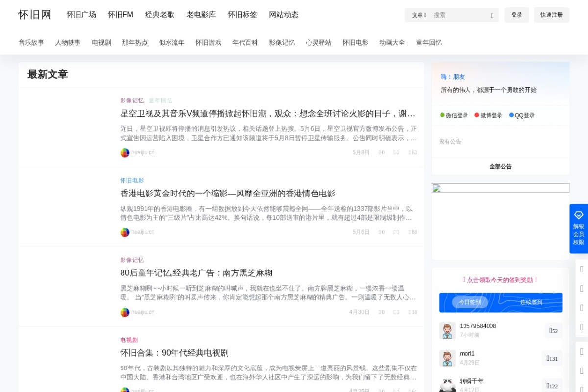Open the 似水流年 category

(x=171, y=43)
